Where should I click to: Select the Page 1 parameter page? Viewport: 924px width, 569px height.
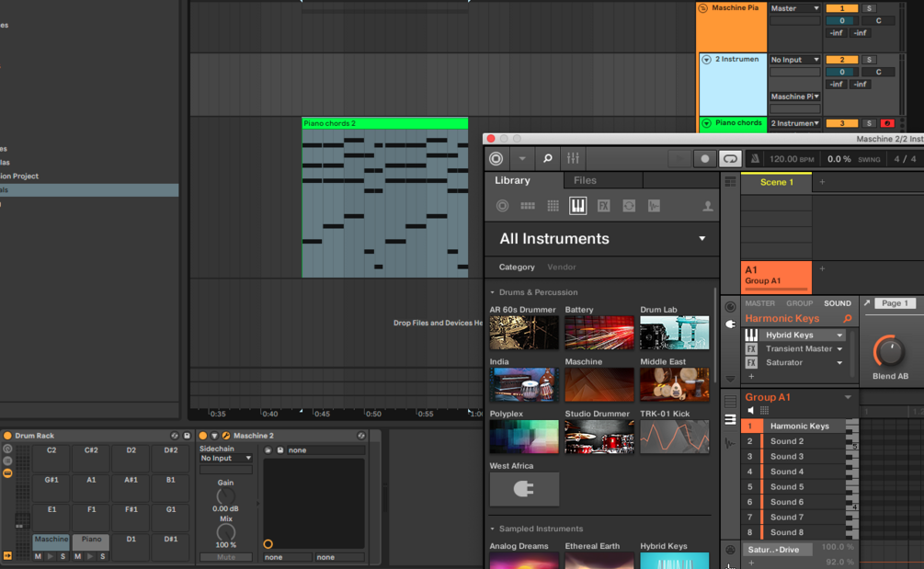[x=895, y=303]
